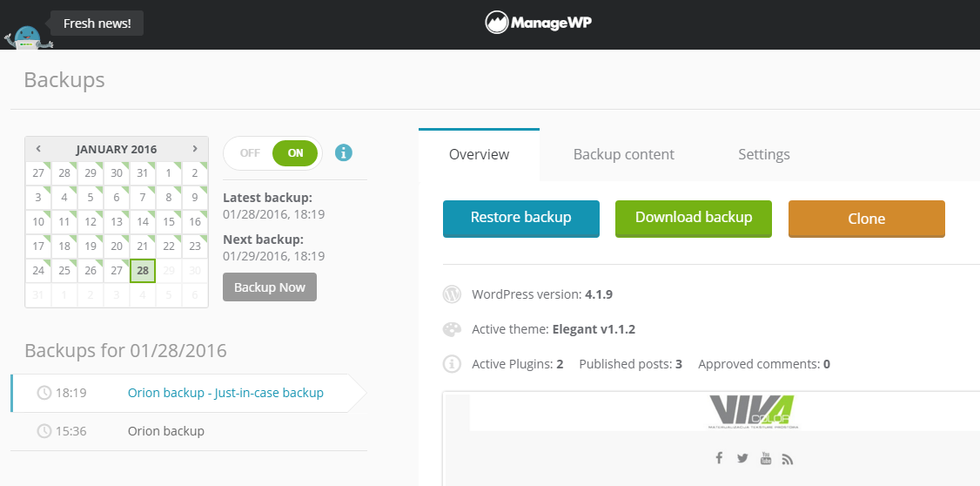This screenshot has width=980, height=486.
Task: Click the blue info icon beside toggle
Action: pos(344,153)
